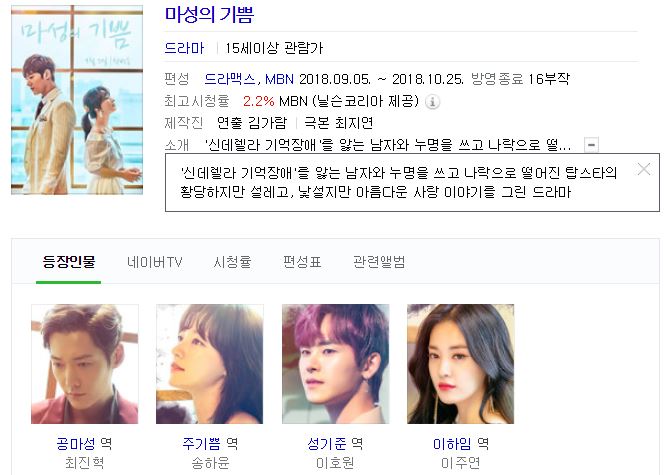Open the 관련앨범 tab
Screen dimensions: 670x475
(x=379, y=261)
